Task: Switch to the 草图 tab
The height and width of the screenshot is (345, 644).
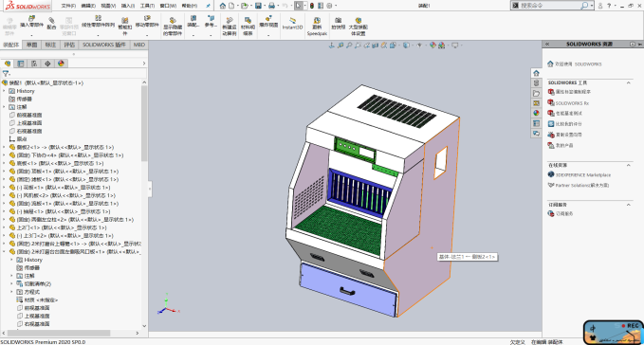Action: [x=31, y=45]
